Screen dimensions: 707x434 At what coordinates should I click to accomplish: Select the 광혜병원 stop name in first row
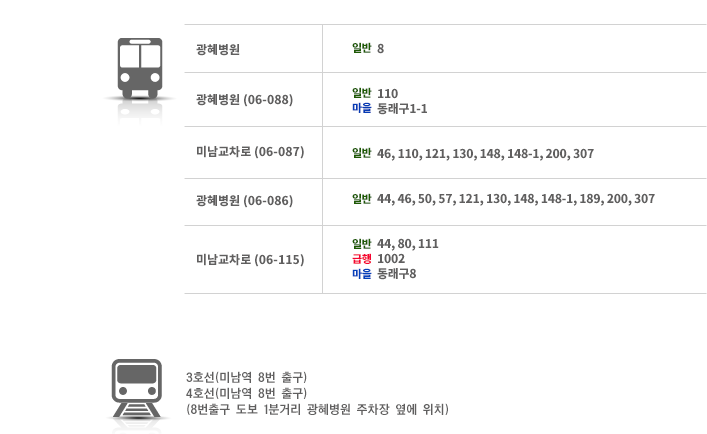[x=218, y=49]
